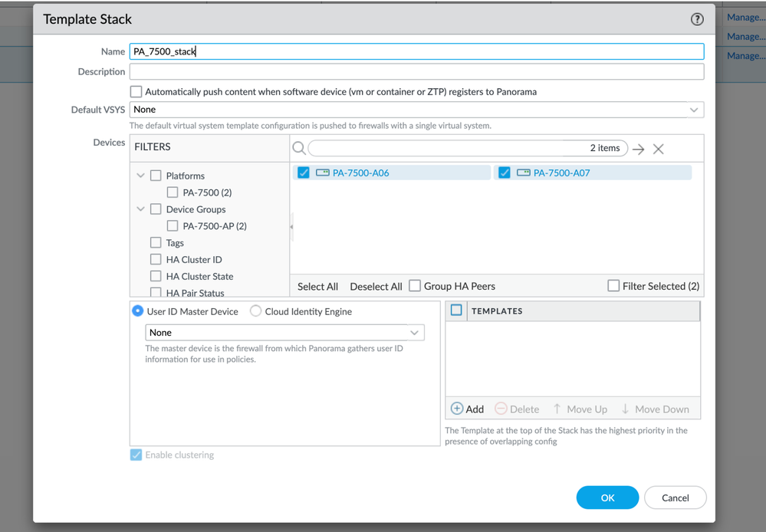Enable Filter Selected (2) checkbox

tap(613, 286)
